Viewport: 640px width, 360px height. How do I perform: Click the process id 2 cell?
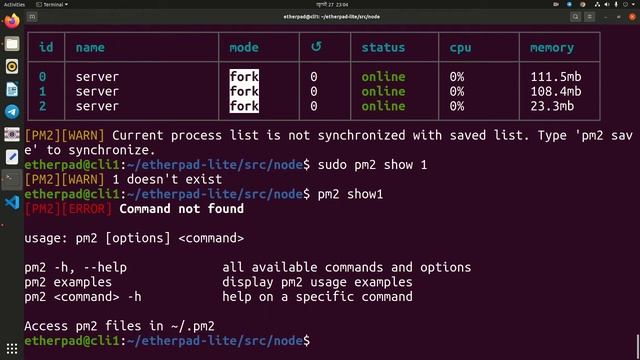coord(42,106)
